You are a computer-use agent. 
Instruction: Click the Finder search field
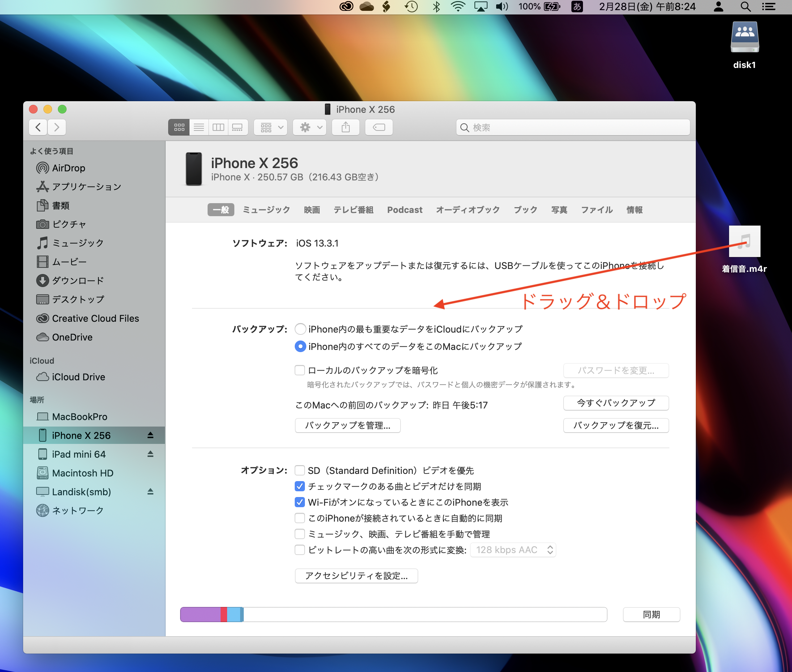pos(573,127)
